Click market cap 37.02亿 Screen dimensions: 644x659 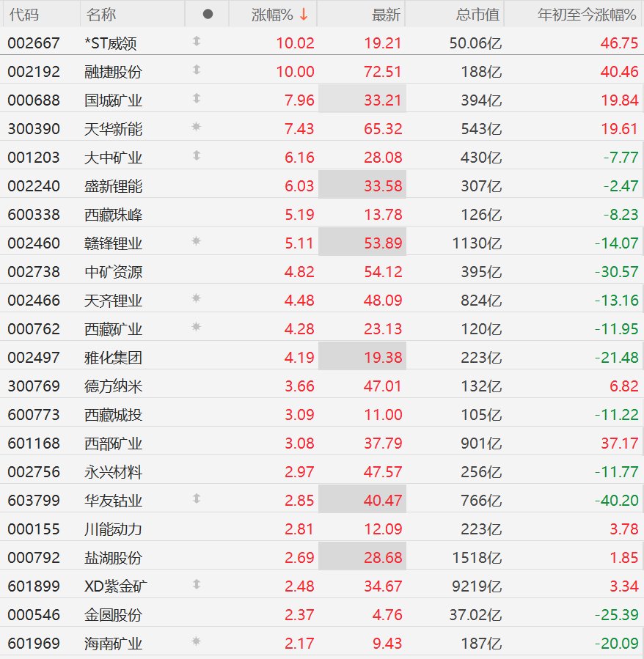click(475, 615)
